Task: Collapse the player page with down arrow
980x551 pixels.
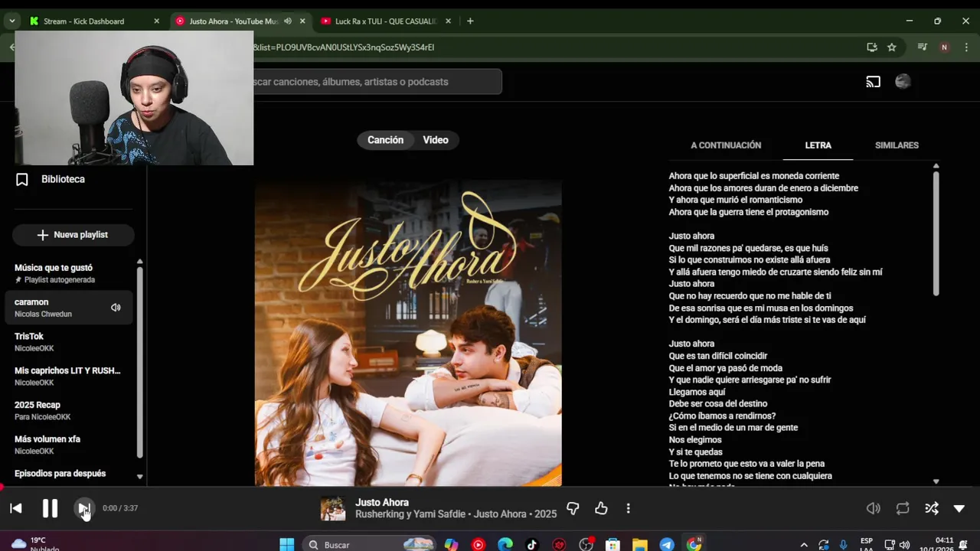Action: [959, 508]
